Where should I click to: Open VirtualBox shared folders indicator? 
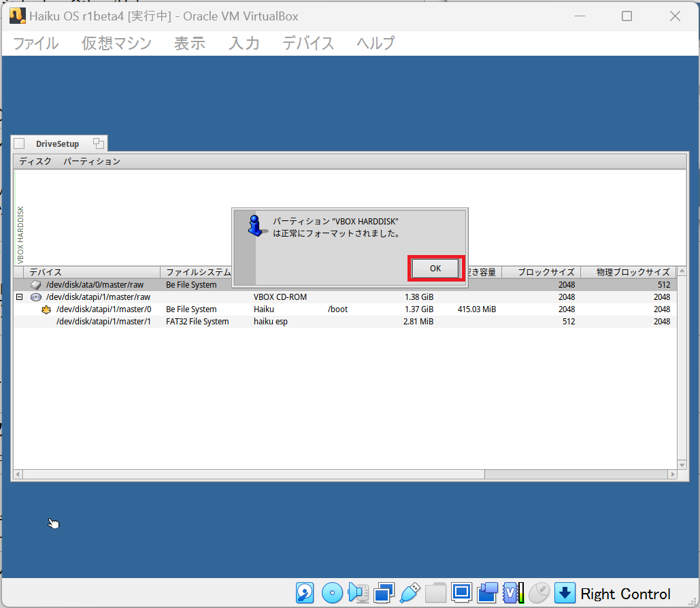pyautogui.click(x=435, y=593)
